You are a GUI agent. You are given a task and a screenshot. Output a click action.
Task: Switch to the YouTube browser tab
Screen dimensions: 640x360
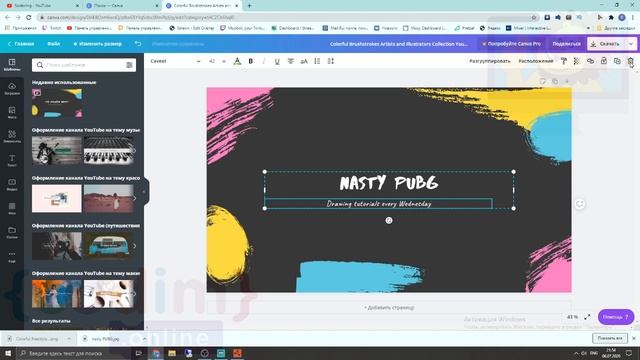42,6
